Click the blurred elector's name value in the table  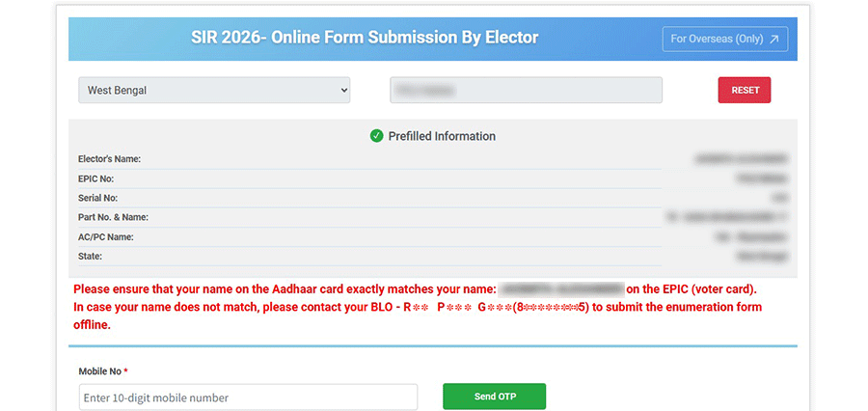pyautogui.click(x=741, y=158)
